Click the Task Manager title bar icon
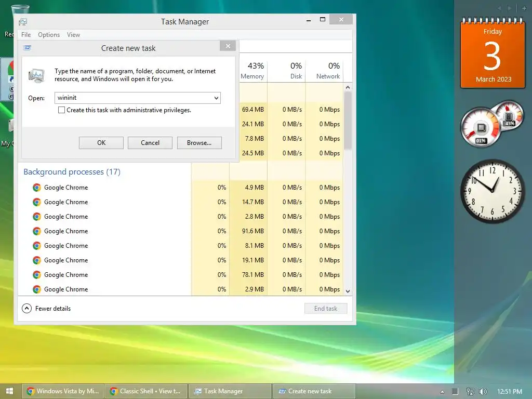The height and width of the screenshot is (399, 532). click(23, 22)
